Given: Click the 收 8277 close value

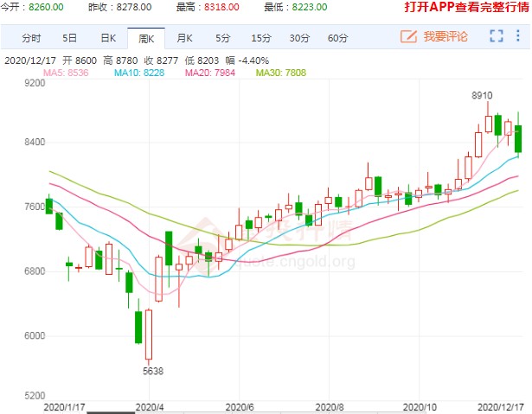Looking at the screenshot, I should (161, 61).
